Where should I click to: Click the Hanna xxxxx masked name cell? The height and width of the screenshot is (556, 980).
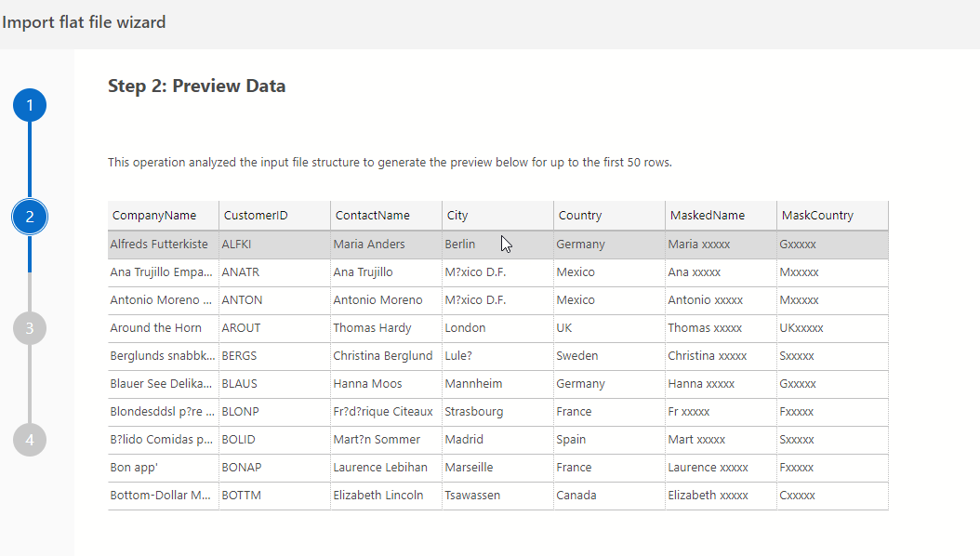tap(701, 384)
